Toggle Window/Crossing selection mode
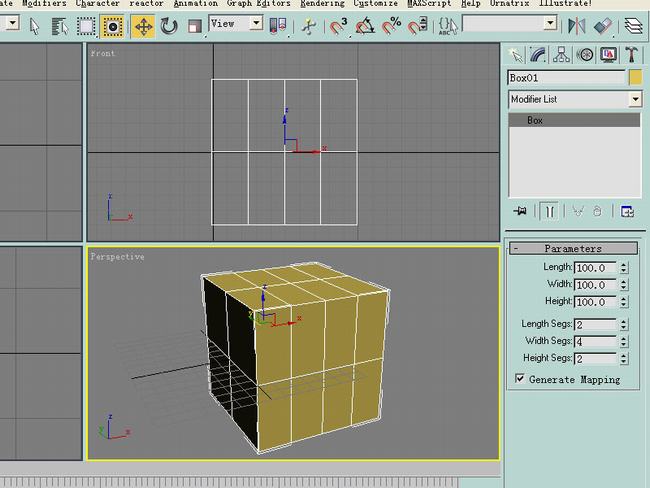Viewport: 650px width, 488px height. 112,27
